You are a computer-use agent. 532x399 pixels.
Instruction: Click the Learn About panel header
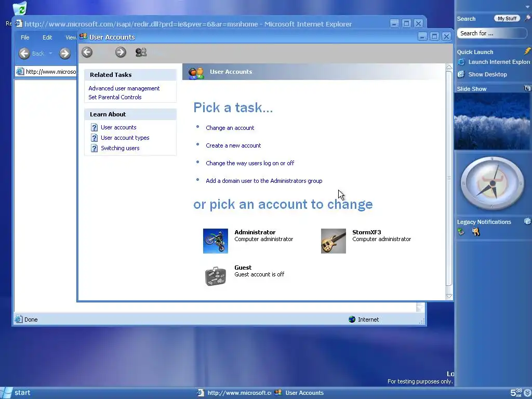(130, 114)
